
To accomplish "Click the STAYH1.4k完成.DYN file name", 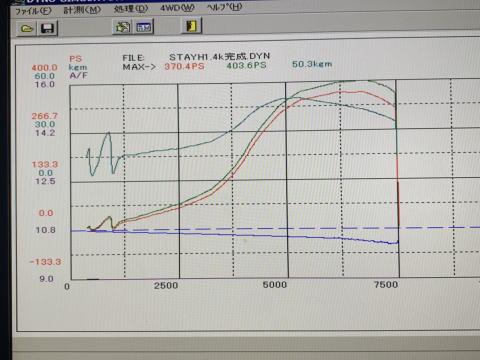I will [219, 57].
